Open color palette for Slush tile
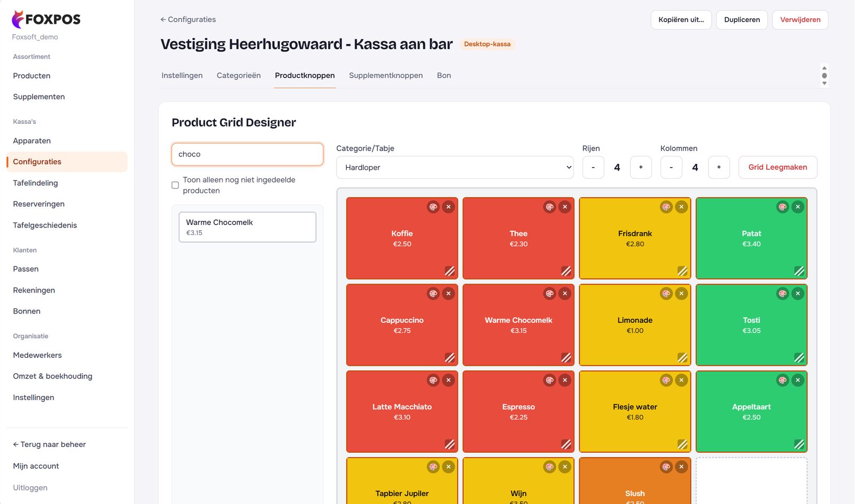The height and width of the screenshot is (504, 855). coord(666,467)
